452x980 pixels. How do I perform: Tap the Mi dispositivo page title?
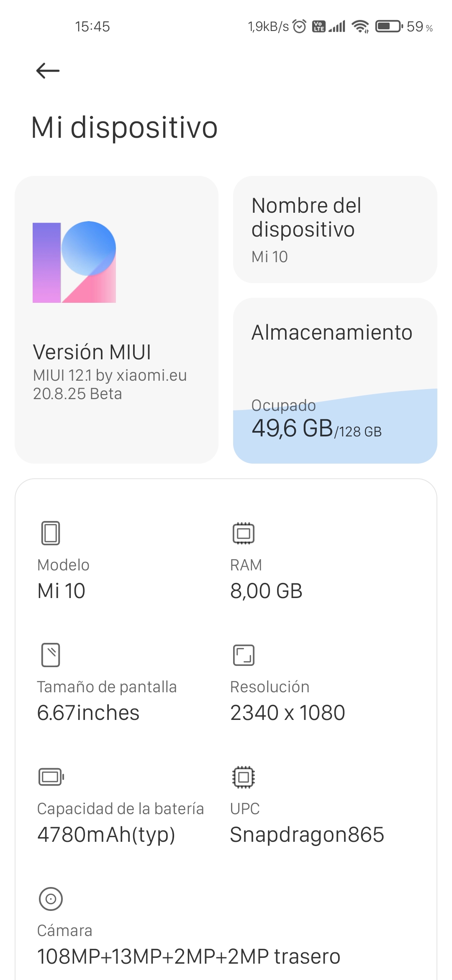[x=124, y=127]
